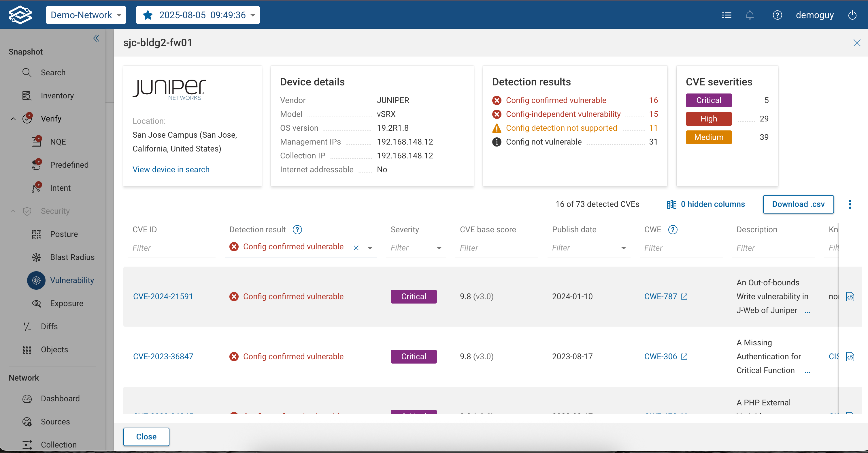868x453 pixels.
Task: Open View device in search link
Action: pos(171,169)
